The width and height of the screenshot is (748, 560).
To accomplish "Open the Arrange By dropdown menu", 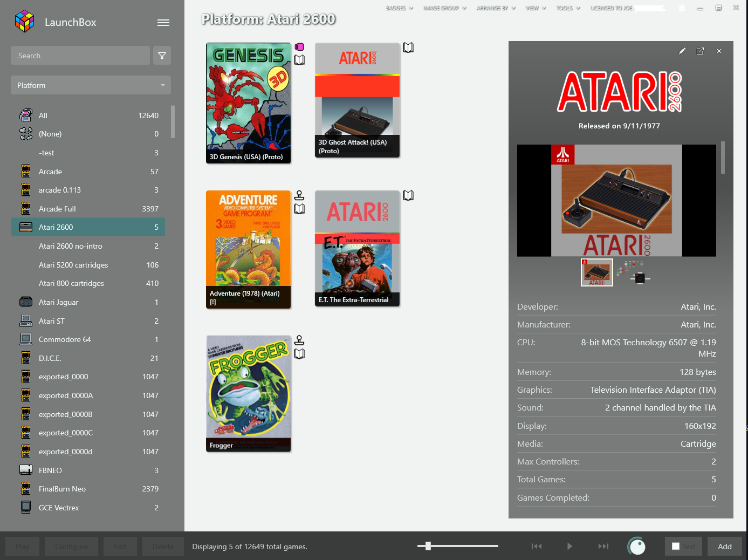I will point(496,8).
